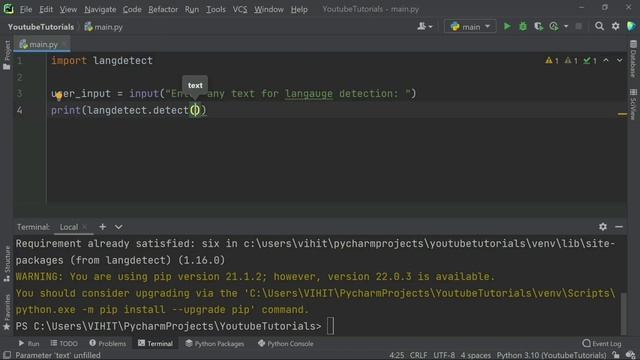This screenshot has width=640, height=360.
Task: Open the Terminal tool window tab
Action: pos(156,344)
